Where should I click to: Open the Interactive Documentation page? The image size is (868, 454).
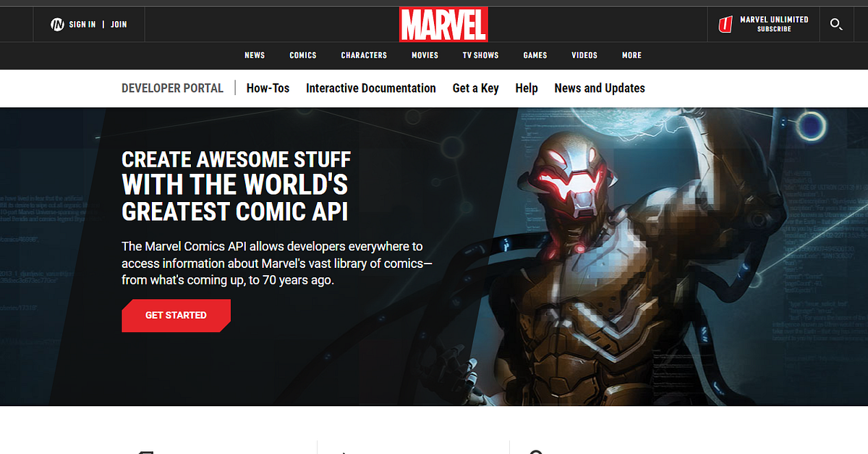tap(370, 88)
